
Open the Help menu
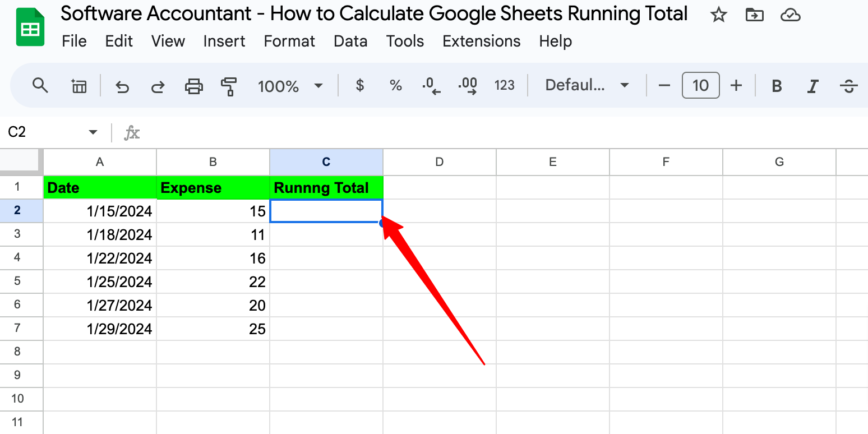[556, 41]
